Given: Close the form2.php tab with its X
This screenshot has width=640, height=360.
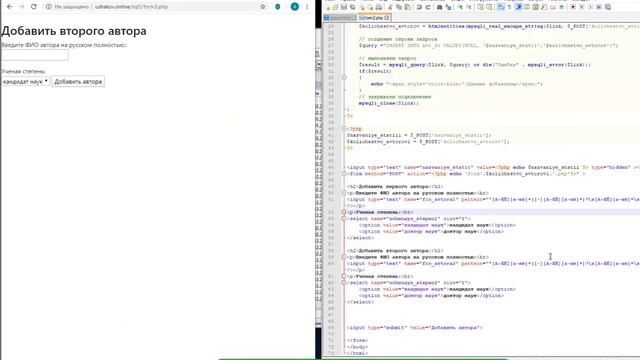Looking at the screenshot, I should coord(387,18).
